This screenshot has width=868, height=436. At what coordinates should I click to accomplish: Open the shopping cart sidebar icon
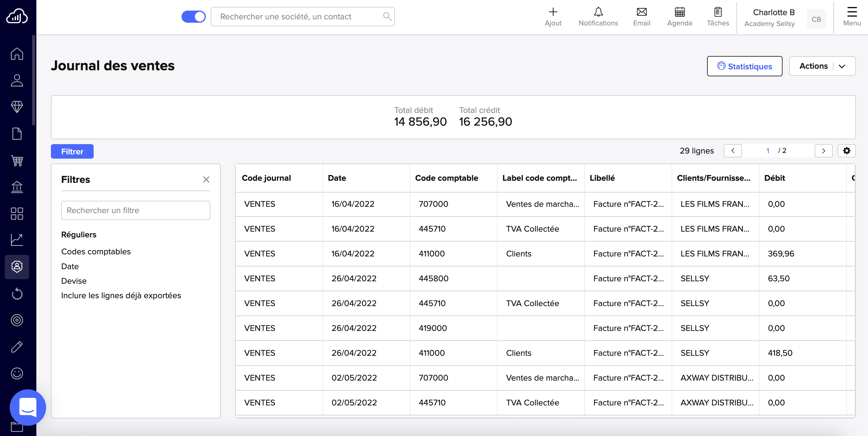click(x=17, y=160)
